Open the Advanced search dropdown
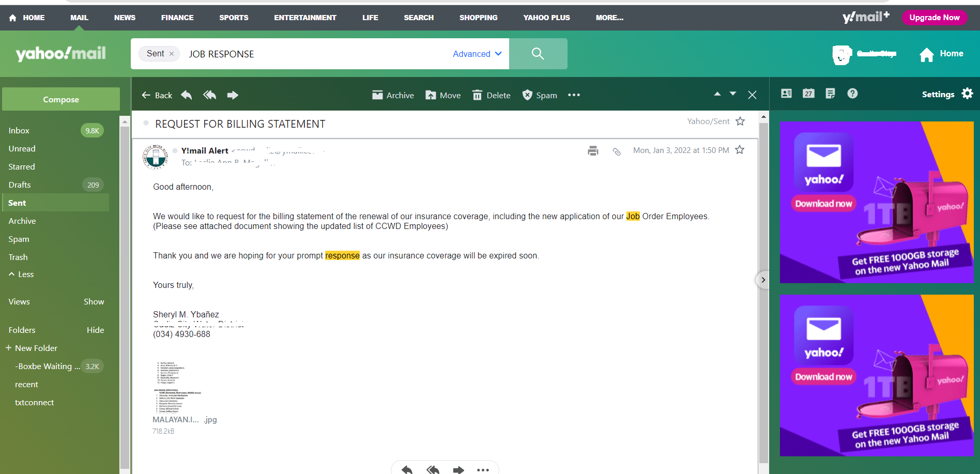Viewport: 980px width, 474px height. click(x=477, y=54)
